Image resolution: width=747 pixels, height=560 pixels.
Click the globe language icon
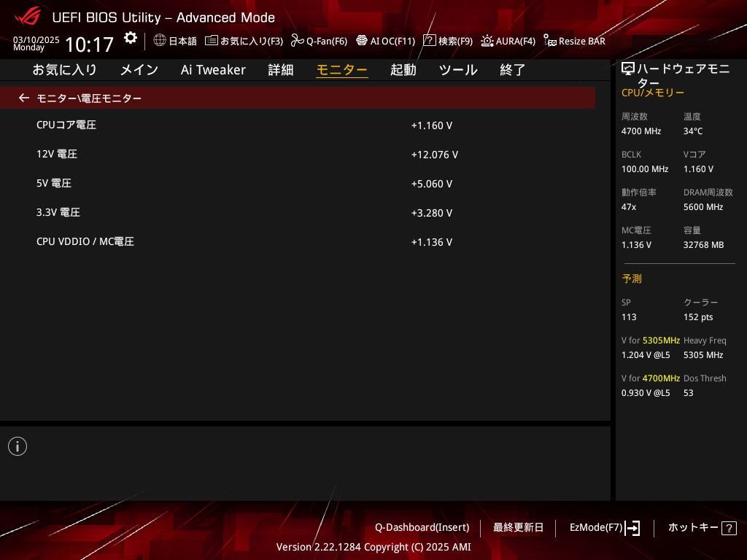tap(160, 41)
